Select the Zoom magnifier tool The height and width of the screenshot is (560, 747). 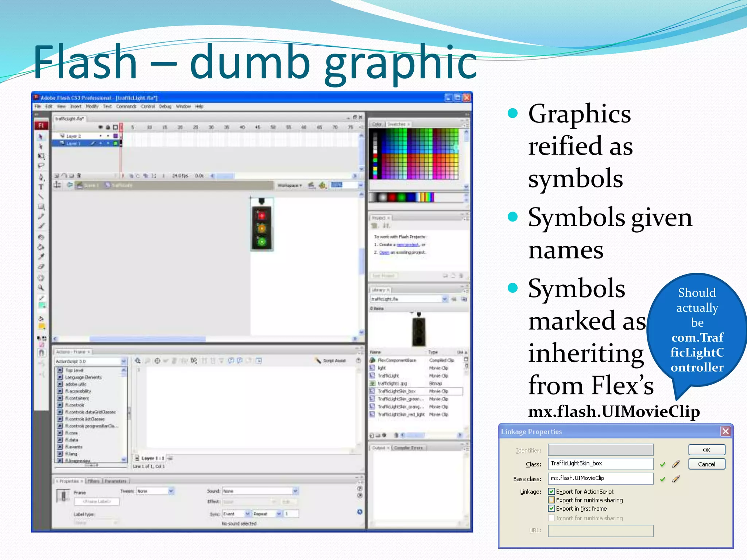(41, 288)
